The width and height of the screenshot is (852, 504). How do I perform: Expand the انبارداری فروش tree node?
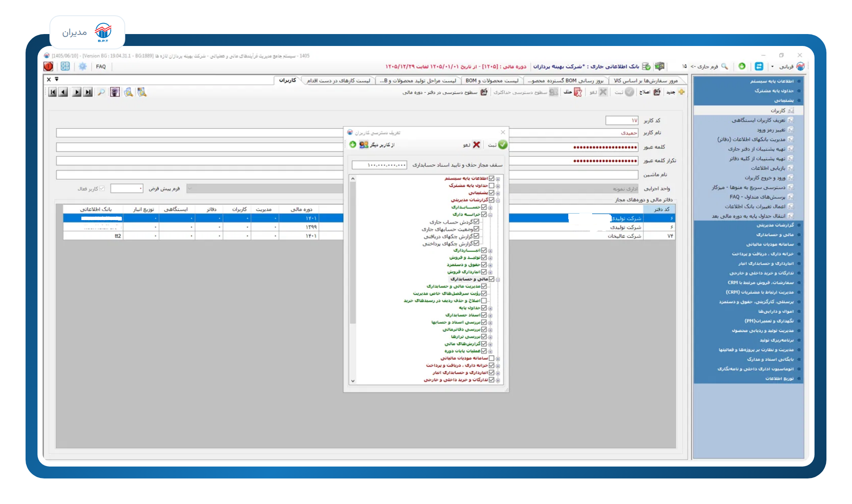pyautogui.click(x=490, y=272)
